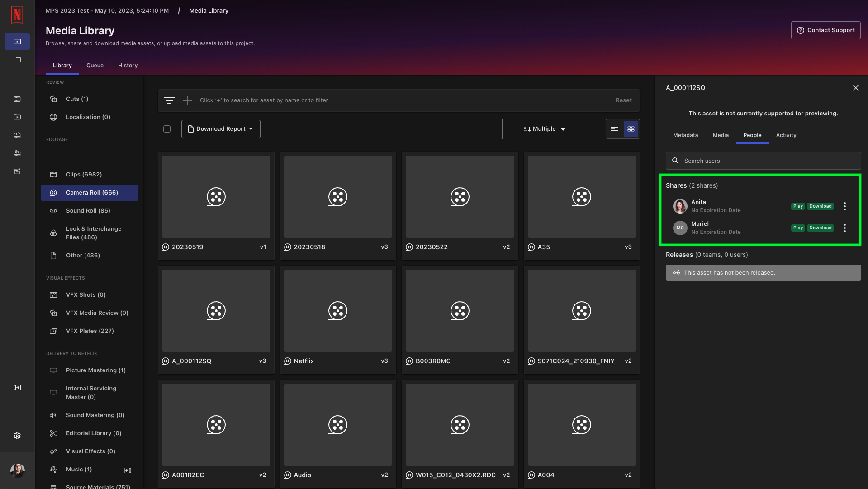Open Look & Interchange Files (486)
Screen dimensions: 868x489
tap(90, 233)
